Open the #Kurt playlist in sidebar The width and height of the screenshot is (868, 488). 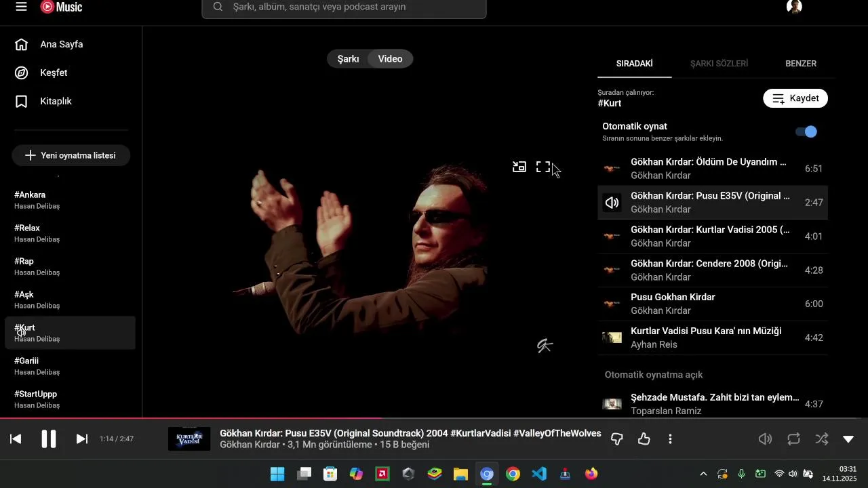pyautogui.click(x=71, y=333)
